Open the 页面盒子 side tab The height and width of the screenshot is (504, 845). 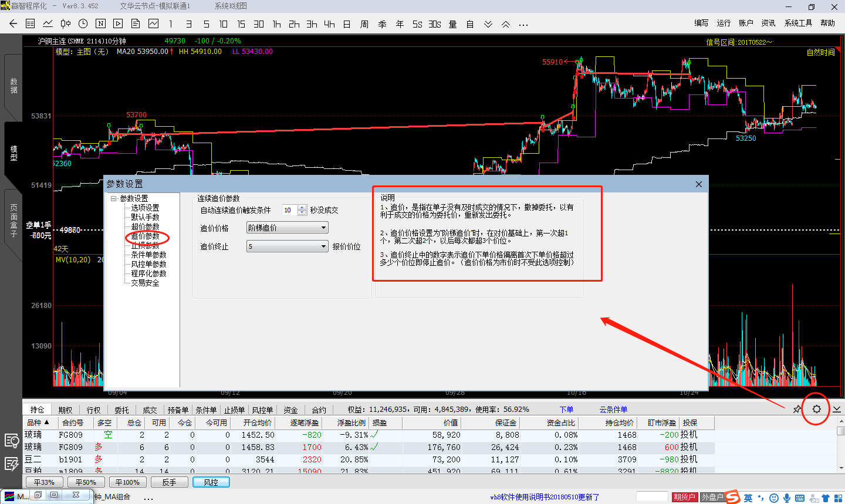coord(13,221)
